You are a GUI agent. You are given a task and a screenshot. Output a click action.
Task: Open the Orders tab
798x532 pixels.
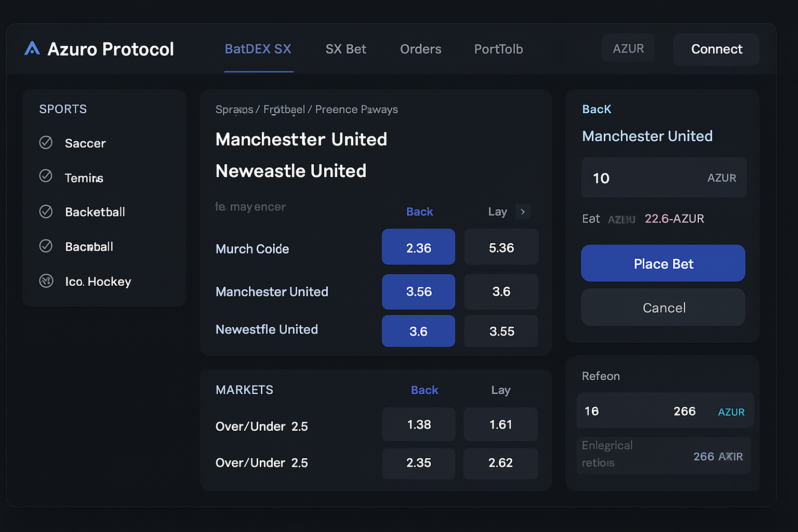coord(420,49)
